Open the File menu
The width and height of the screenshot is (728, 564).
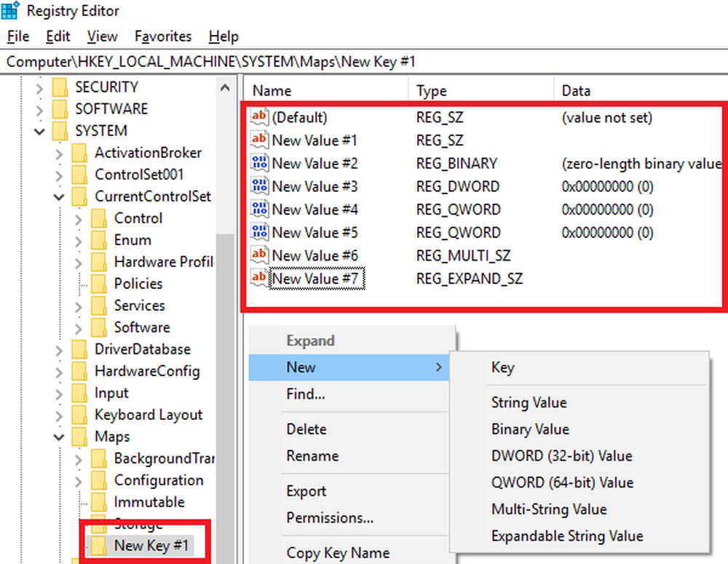click(18, 36)
